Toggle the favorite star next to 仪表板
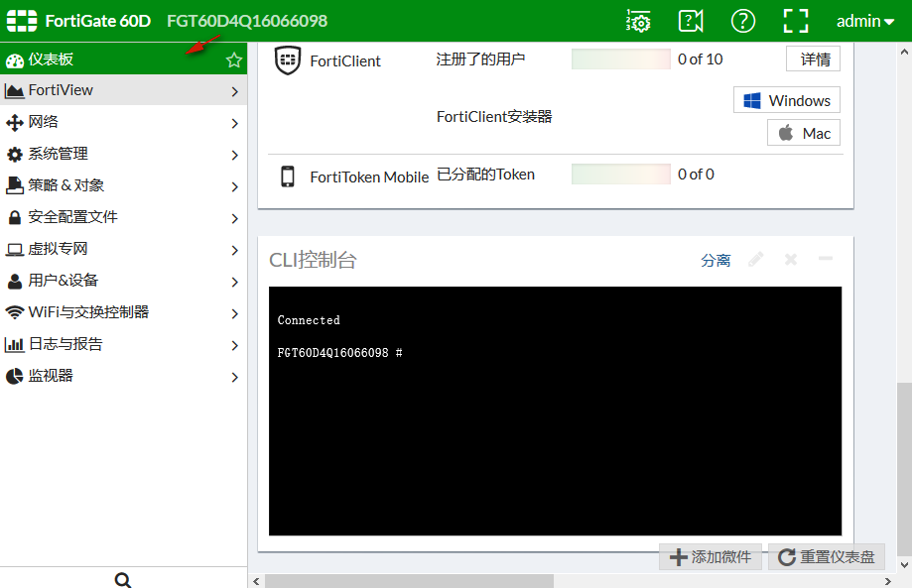912x588 pixels. (x=234, y=59)
